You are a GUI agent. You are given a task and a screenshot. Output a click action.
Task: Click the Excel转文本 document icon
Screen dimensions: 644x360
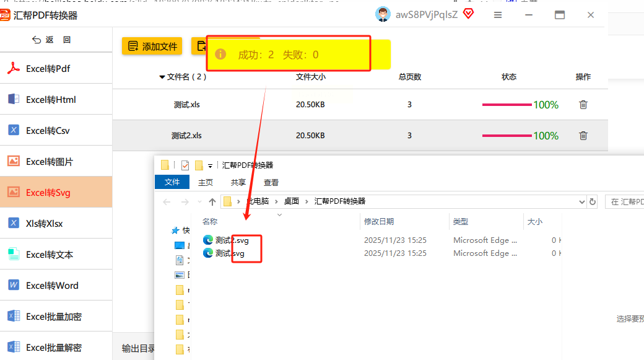(14, 254)
